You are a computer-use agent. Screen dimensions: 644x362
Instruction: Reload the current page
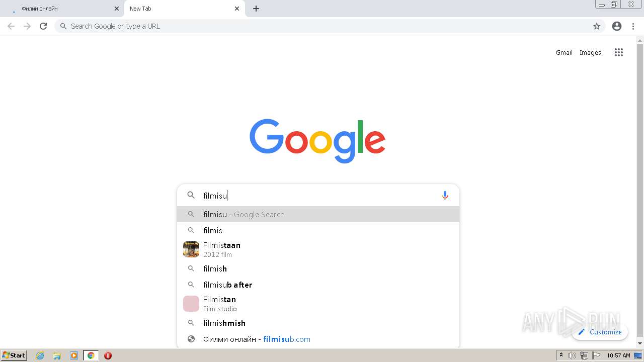(43, 26)
